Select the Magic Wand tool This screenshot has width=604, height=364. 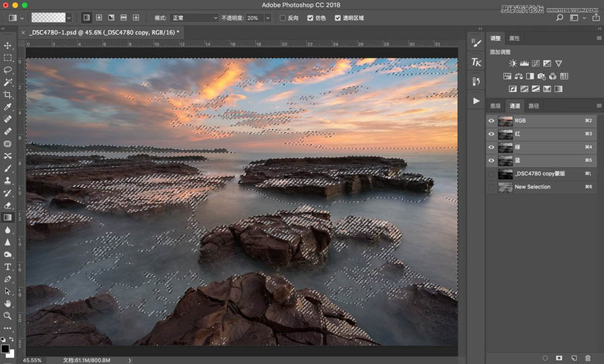pos(7,82)
